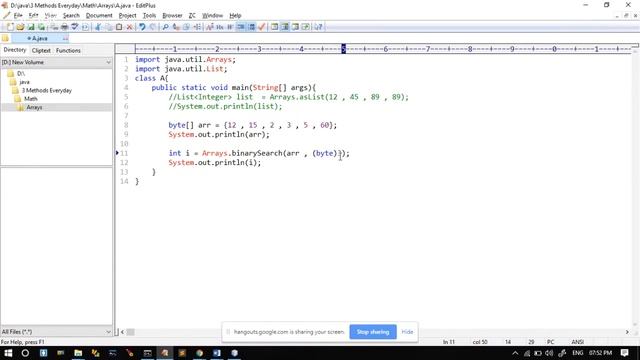Image resolution: width=640 pixels, height=360 pixels.
Task: Switch to the Functions side tab
Action: coord(68,51)
